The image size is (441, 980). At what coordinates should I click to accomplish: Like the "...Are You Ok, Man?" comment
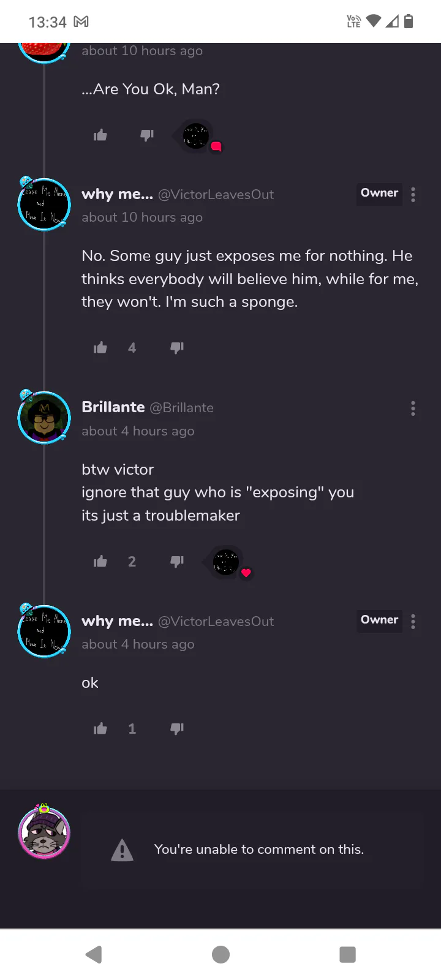coord(100,135)
